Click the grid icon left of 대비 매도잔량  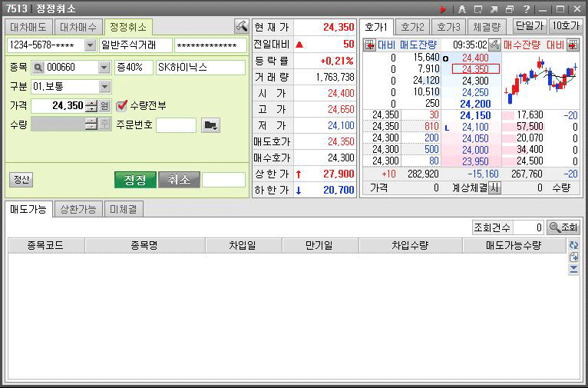click(x=370, y=45)
